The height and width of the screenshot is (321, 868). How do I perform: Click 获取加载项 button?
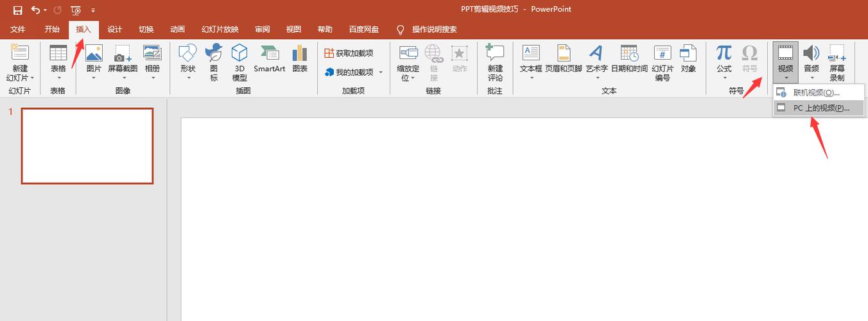pos(348,53)
